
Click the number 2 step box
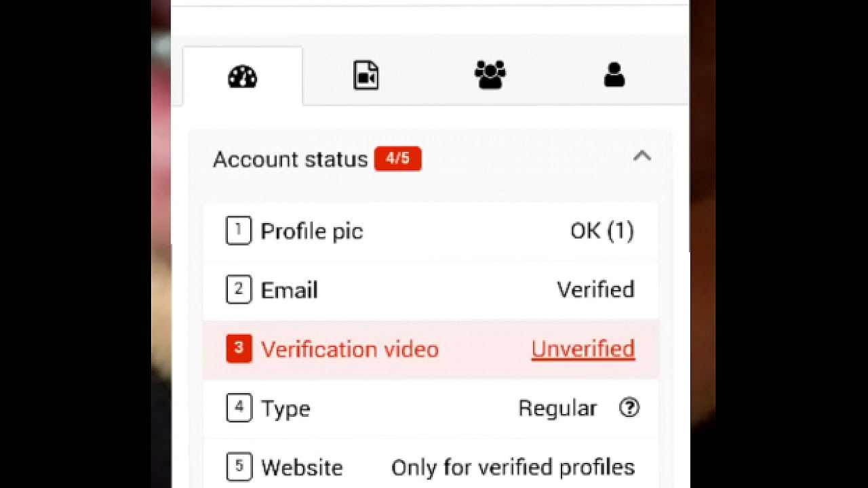click(x=239, y=290)
